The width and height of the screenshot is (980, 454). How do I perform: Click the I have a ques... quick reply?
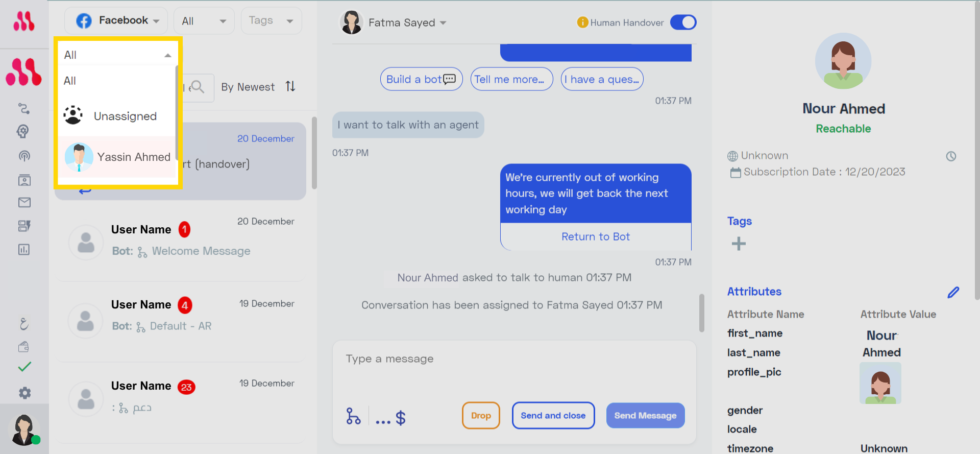point(602,79)
